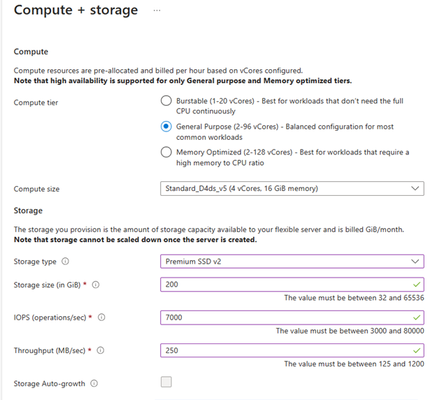Click into the Throughput field showing 250
Screen dimensions: 430x400
coord(292,350)
